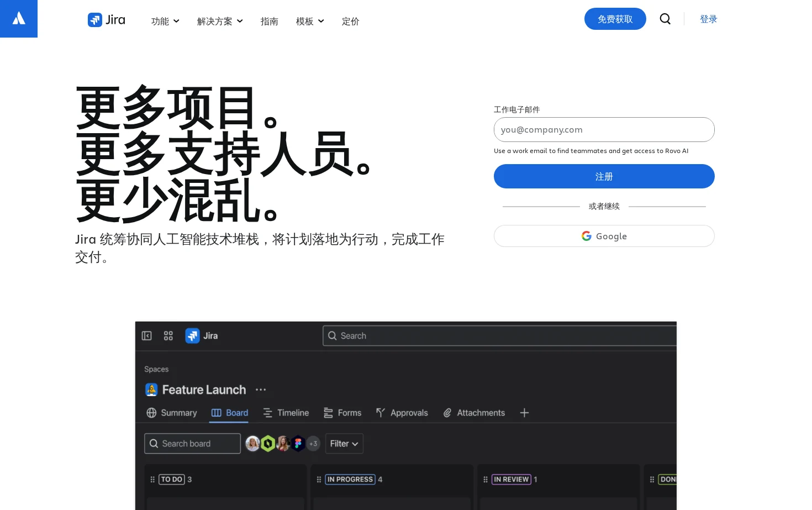Open the Approvals tab
This screenshot has height=510, width=812.
click(402, 413)
